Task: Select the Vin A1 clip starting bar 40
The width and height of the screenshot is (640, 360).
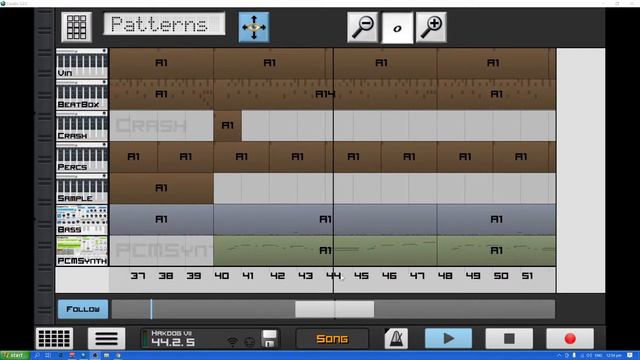Action: click(269, 63)
